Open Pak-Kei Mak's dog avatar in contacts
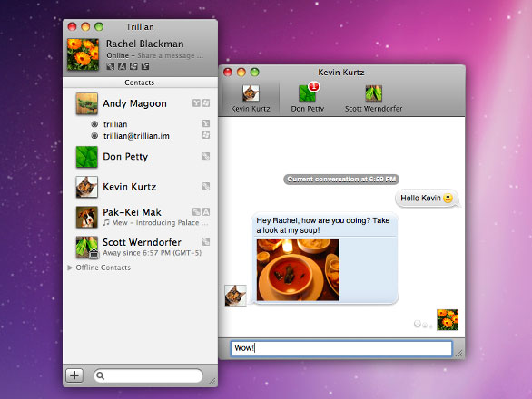The image size is (532, 399). click(87, 217)
